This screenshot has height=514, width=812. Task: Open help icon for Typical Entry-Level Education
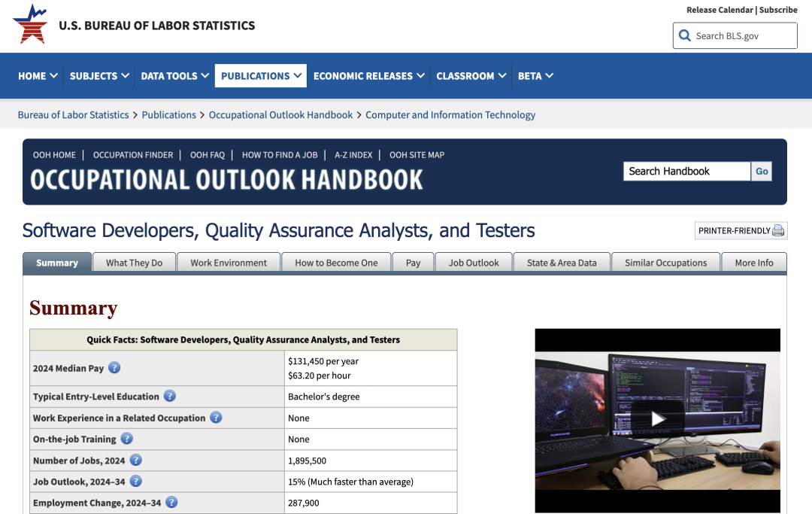170,397
